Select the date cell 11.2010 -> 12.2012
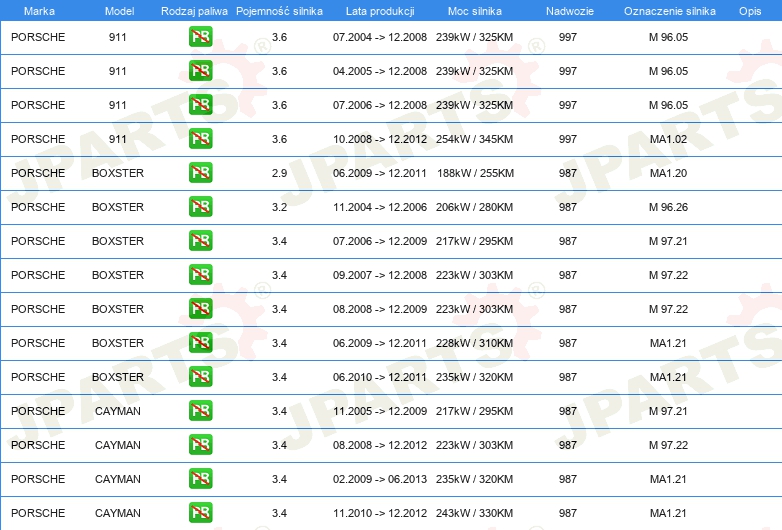Screen dimensions: 782x530 tap(380, 513)
